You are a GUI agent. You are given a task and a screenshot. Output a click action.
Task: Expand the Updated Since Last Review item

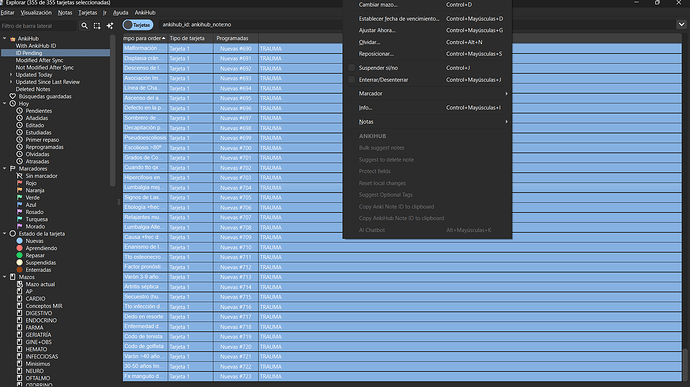point(11,82)
